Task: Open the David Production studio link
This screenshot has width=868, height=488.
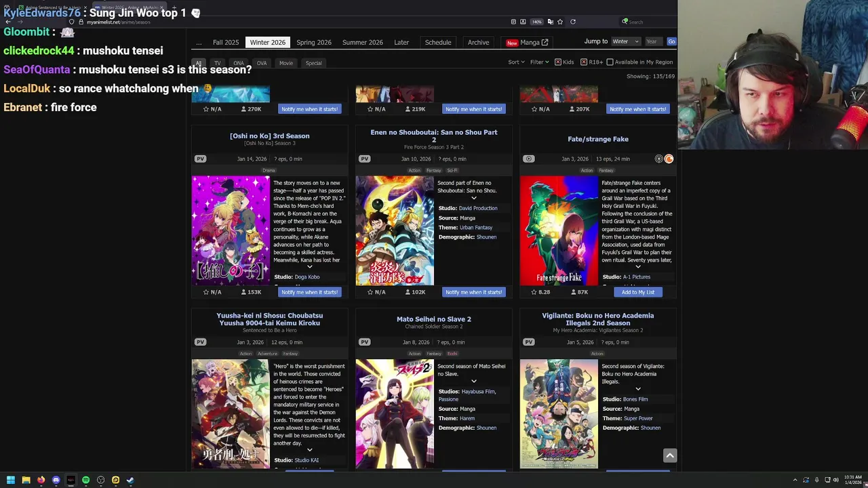Action: [x=478, y=208]
